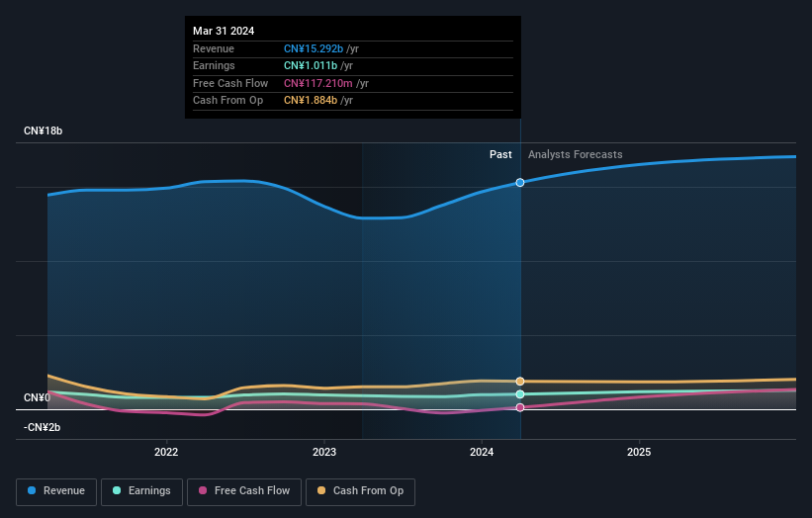Click the Analysts Forecasts label

(575, 154)
